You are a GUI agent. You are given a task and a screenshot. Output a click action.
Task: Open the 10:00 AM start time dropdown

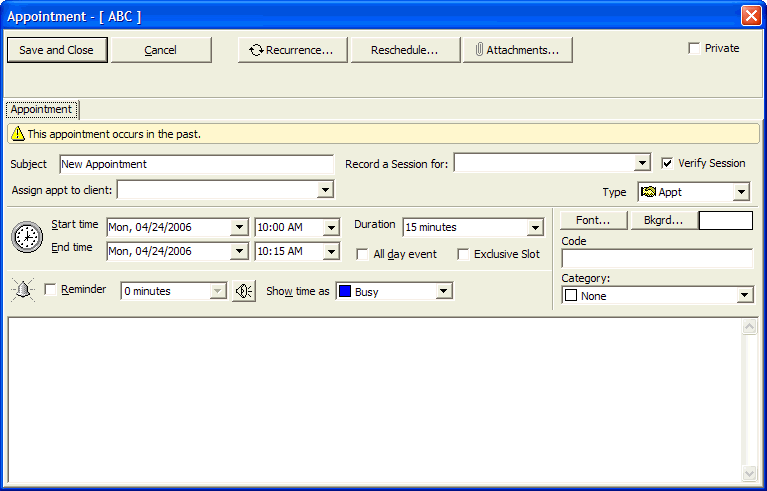331,227
